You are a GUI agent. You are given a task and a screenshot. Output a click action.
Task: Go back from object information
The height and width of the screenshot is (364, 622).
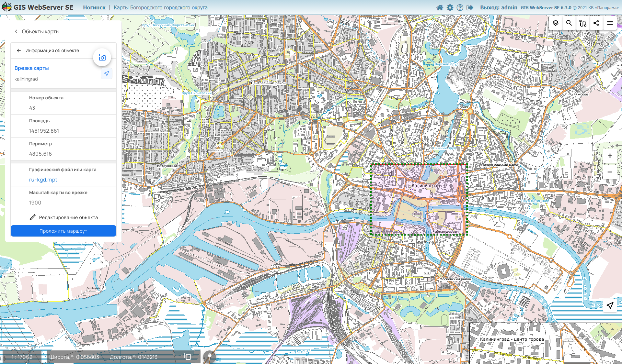pyautogui.click(x=19, y=50)
